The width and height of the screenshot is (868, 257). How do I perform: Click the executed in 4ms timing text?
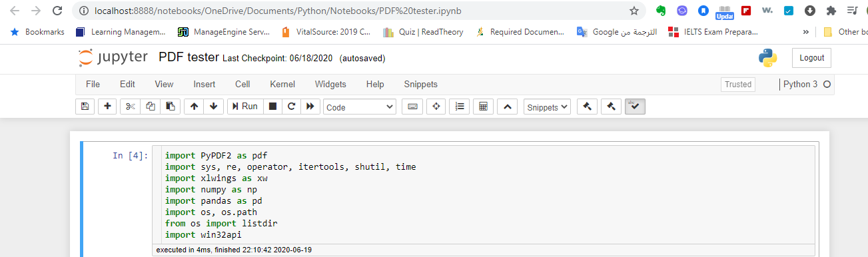click(234, 250)
